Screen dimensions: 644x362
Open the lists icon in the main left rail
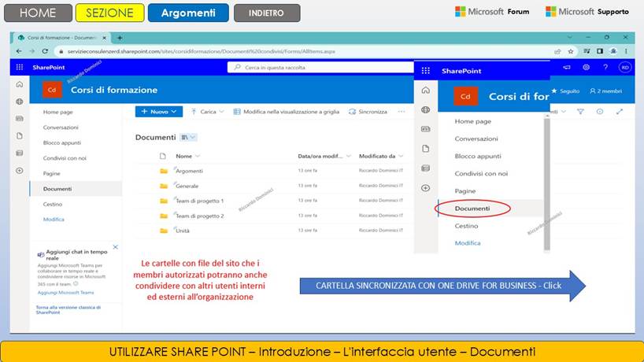pos(20,153)
